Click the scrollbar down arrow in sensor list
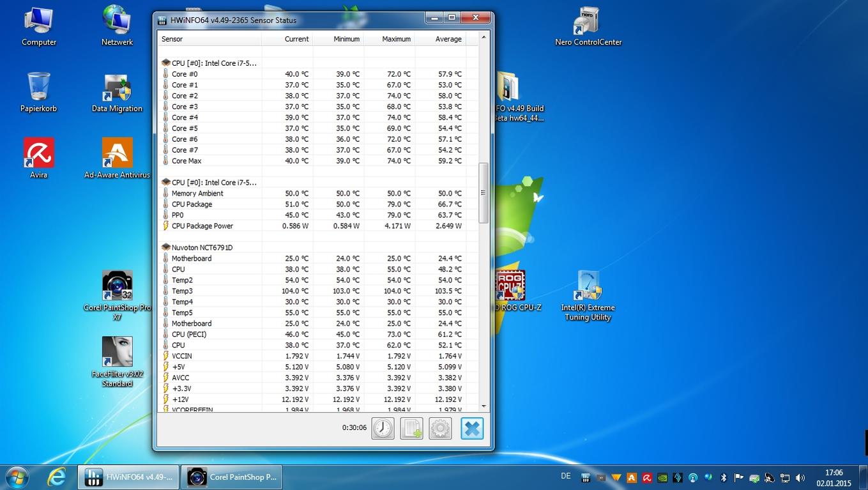 [483, 406]
